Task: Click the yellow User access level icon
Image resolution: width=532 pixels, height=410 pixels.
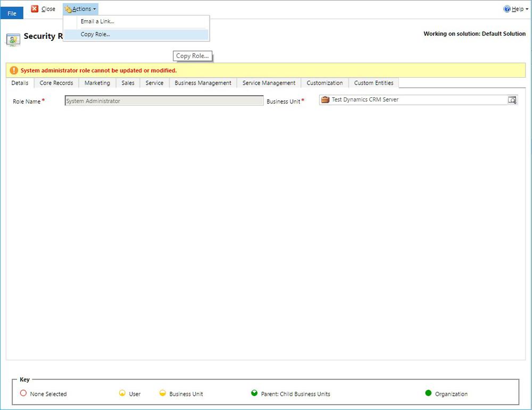Action: click(x=122, y=392)
